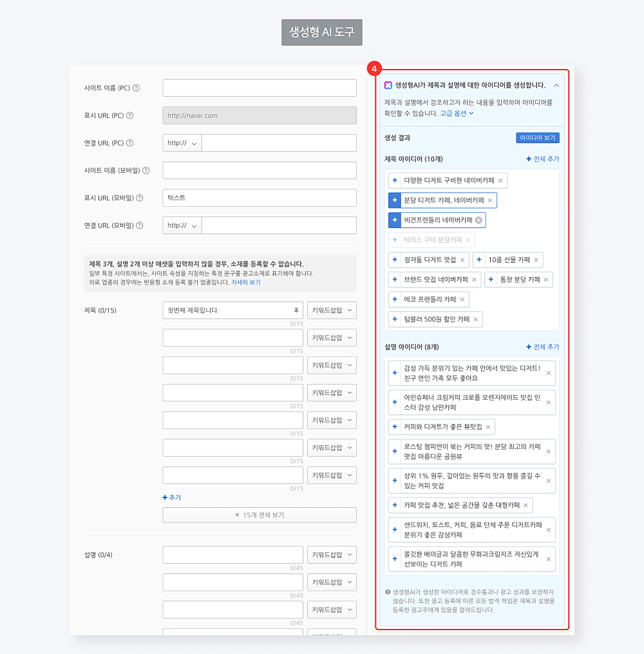Open 키워드삽입 dropdown for seventh title row
The height and width of the screenshot is (654, 644).
click(332, 475)
